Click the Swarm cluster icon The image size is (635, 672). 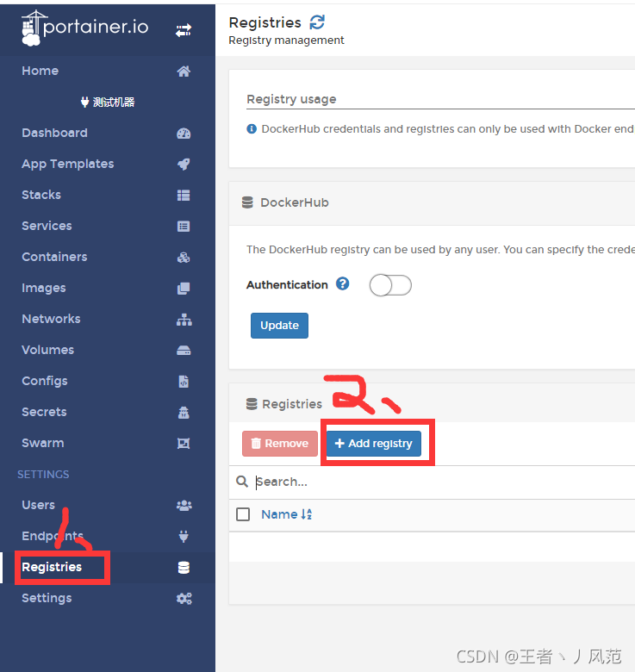tap(184, 444)
